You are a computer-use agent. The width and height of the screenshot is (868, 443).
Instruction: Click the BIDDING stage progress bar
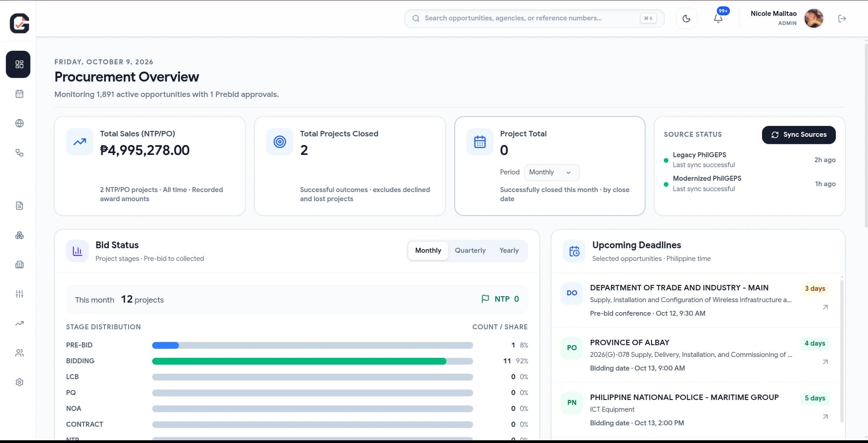point(312,361)
